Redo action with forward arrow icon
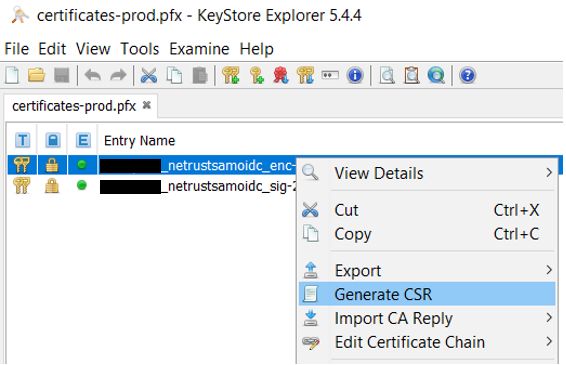This screenshot has width=566, height=365. coord(118,75)
